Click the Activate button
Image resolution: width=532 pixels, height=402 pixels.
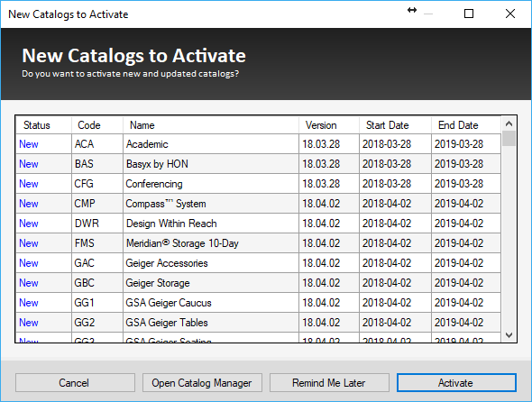[456, 383]
